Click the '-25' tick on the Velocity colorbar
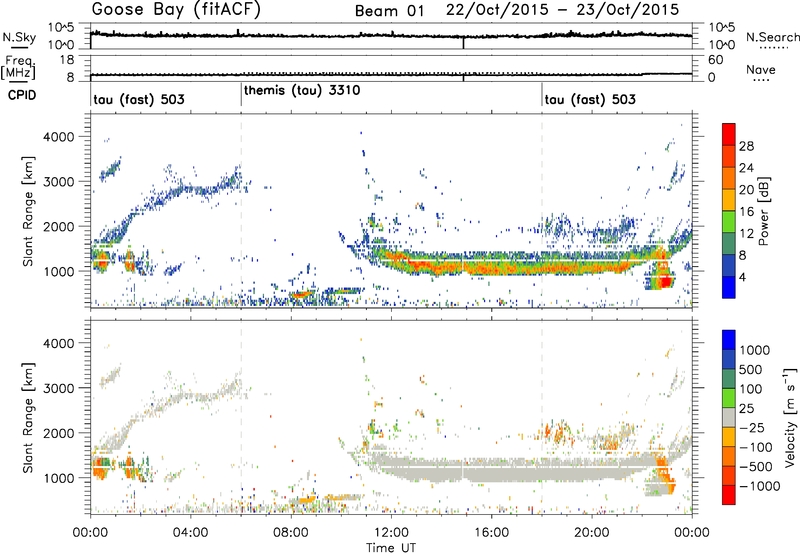Screen dimensions: 800x554 click(753, 427)
